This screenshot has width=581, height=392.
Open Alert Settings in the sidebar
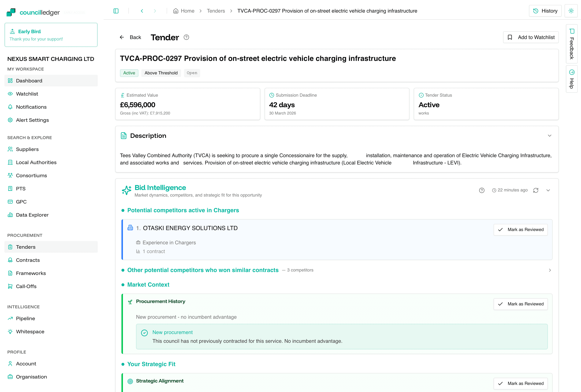(x=51, y=120)
